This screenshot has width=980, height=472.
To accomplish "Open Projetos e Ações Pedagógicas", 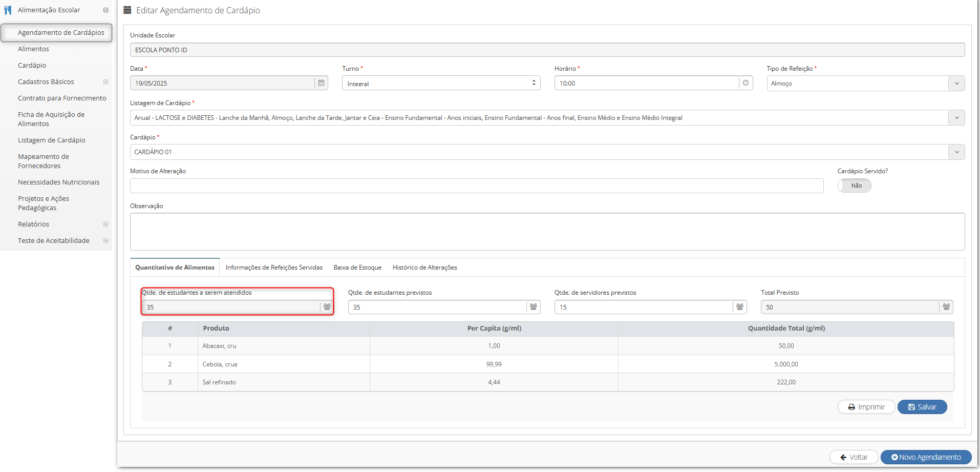I will [x=44, y=203].
